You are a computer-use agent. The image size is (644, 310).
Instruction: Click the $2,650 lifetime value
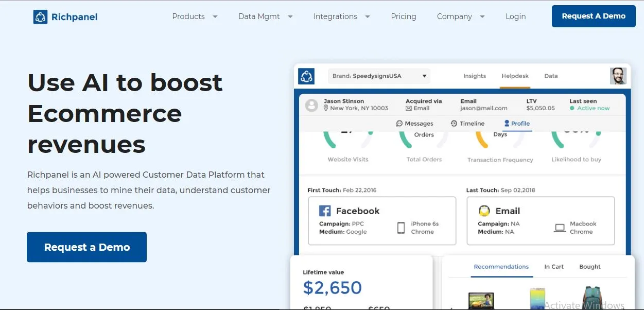(333, 287)
